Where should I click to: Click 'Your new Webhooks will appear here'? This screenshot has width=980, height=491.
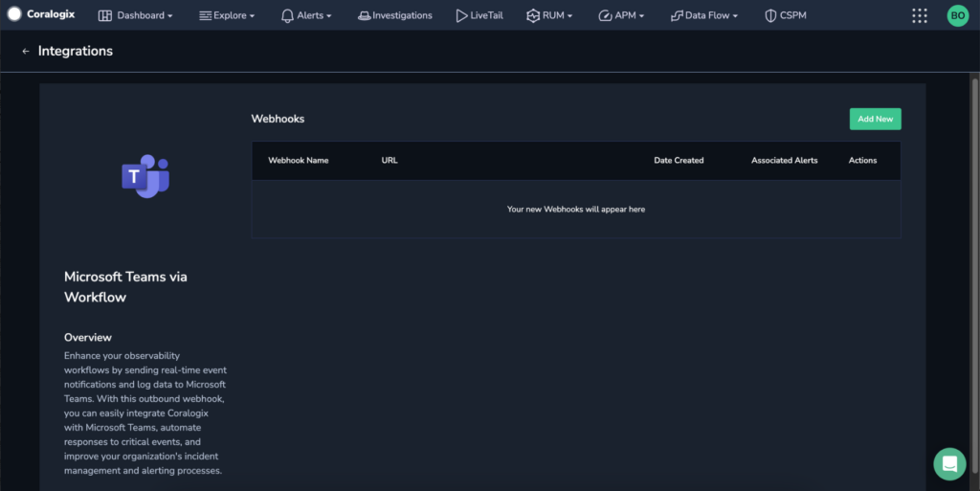coord(575,210)
